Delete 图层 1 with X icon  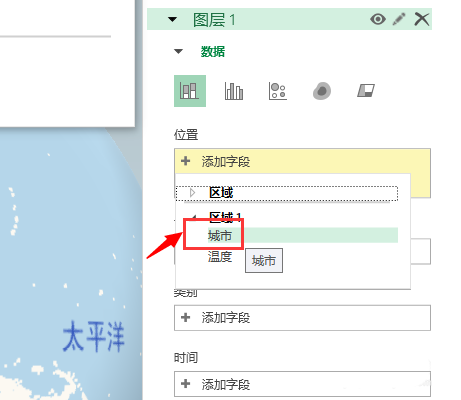(422, 19)
